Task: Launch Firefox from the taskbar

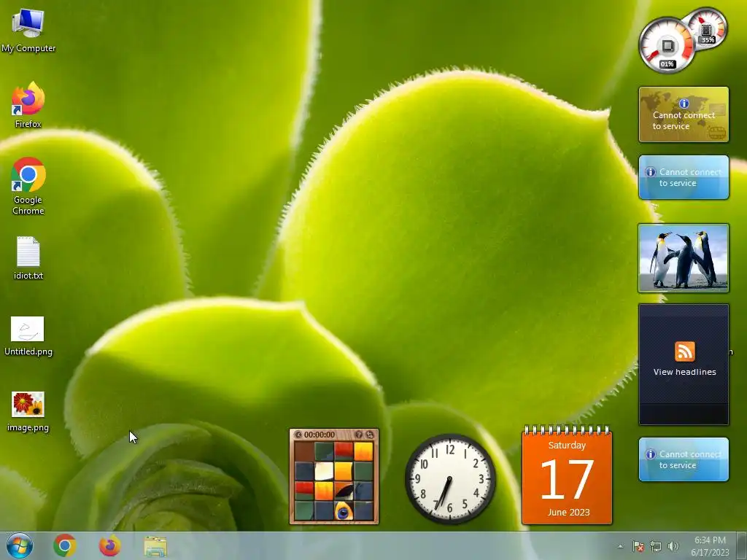Action: point(109,545)
